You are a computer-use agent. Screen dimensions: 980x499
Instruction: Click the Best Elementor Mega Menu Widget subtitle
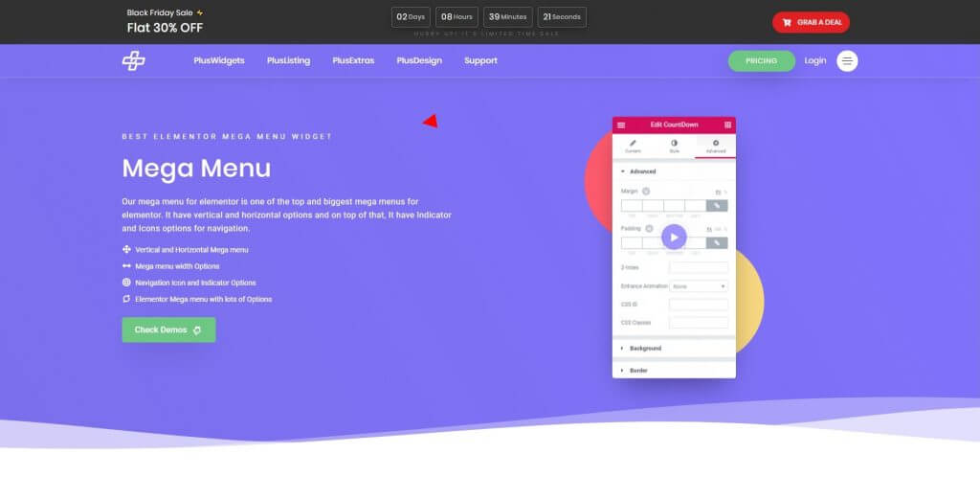pyautogui.click(x=227, y=136)
